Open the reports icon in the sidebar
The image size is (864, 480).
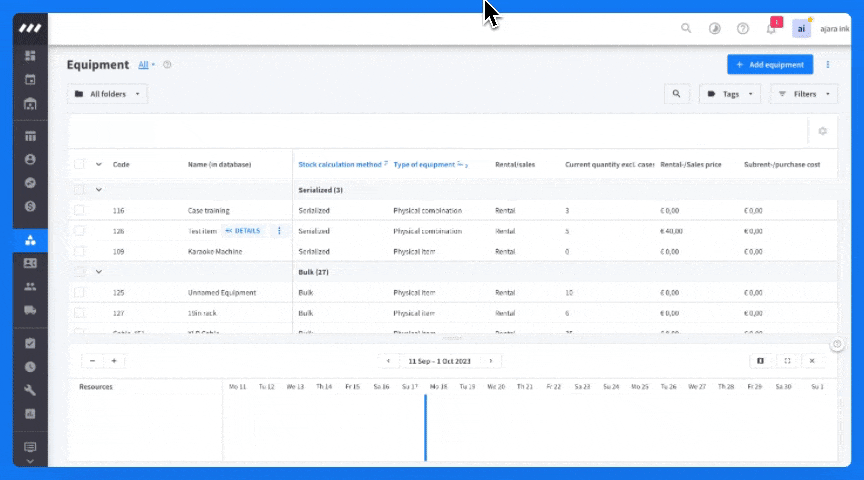point(30,413)
